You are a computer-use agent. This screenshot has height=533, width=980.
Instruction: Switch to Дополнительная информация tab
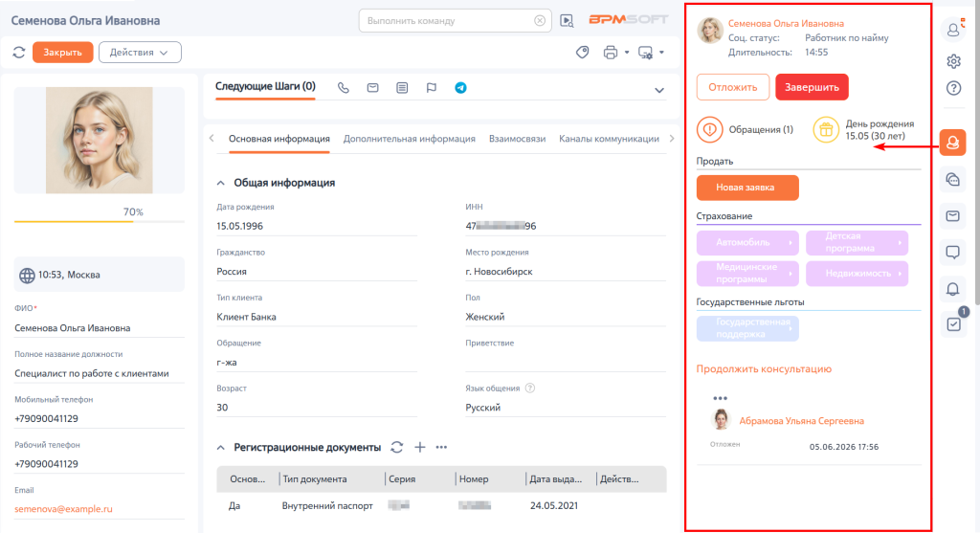[x=410, y=139]
